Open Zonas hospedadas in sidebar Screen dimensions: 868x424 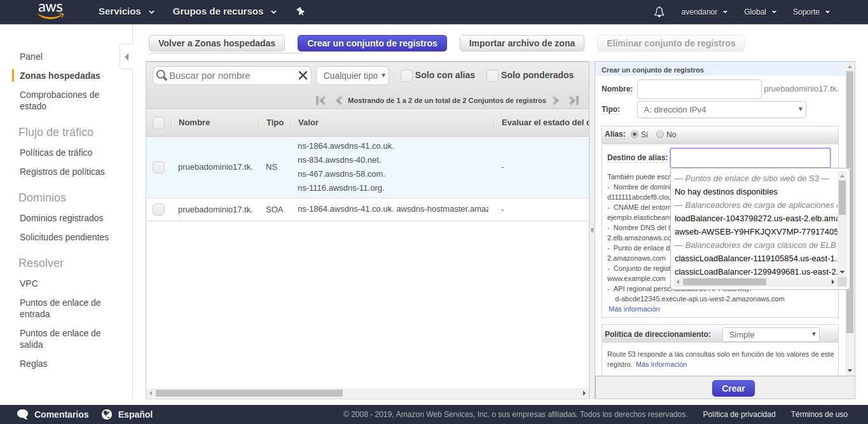coord(60,76)
